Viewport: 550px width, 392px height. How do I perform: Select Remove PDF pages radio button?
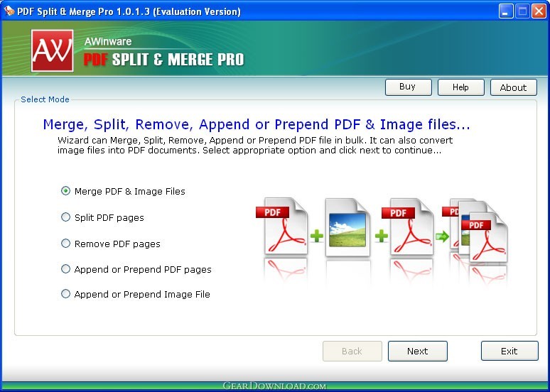point(66,244)
